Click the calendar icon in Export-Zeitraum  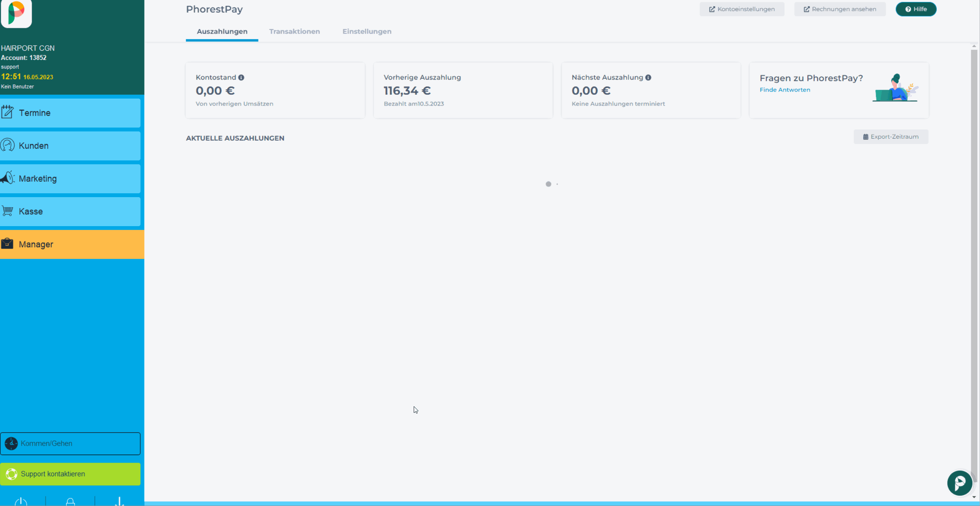[x=865, y=137]
